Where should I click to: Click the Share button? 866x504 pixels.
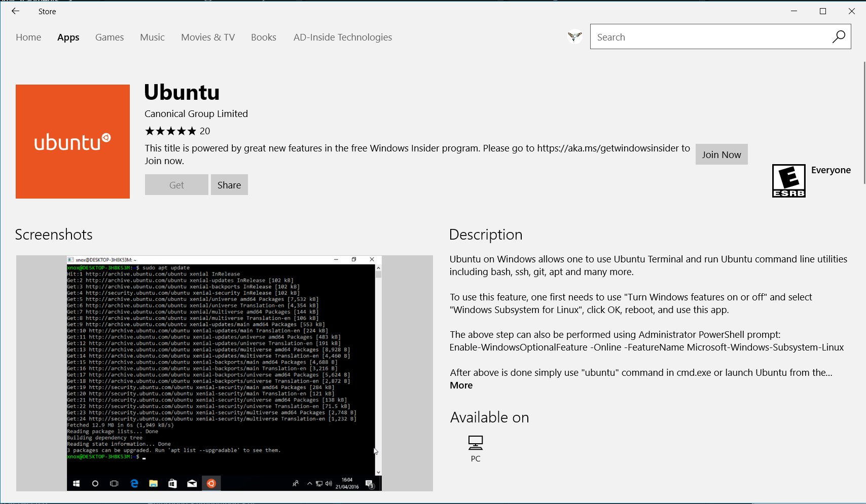[229, 184]
